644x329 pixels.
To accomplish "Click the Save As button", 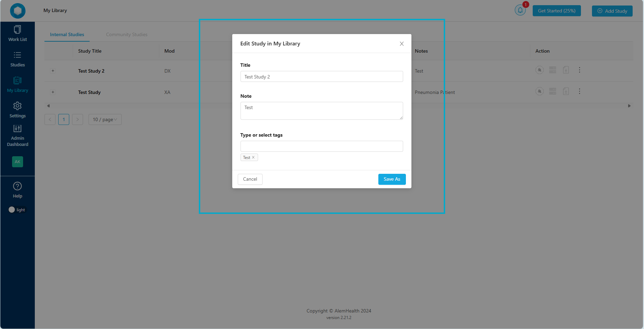I will (x=392, y=179).
